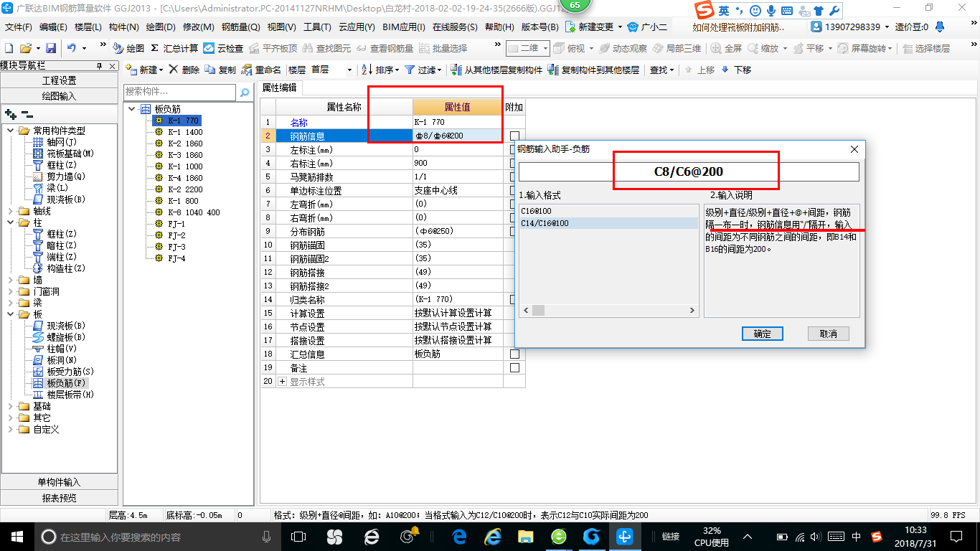Open the 报表预览 section
This screenshot has height=551, width=980.
tap(60, 498)
